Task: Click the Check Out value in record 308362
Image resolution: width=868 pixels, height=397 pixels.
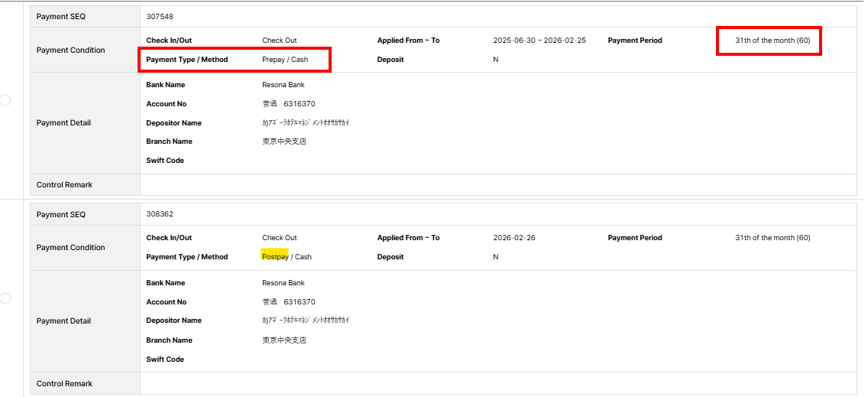Action: 280,238
